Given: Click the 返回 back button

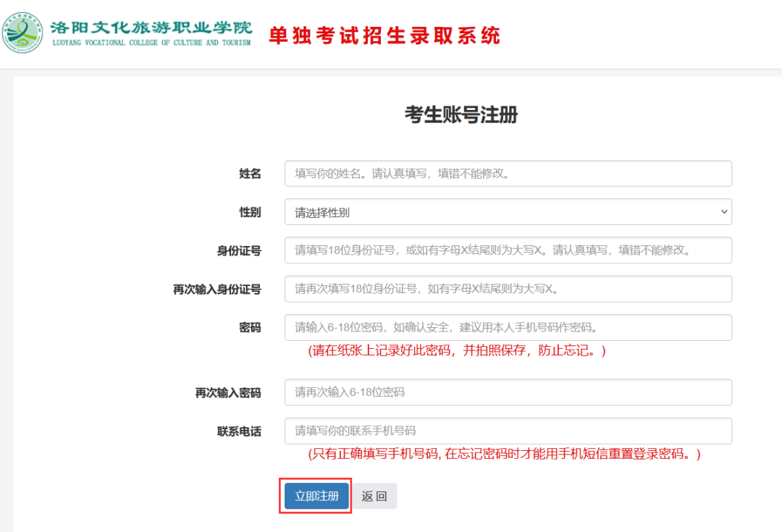Looking at the screenshot, I should click(x=374, y=497).
